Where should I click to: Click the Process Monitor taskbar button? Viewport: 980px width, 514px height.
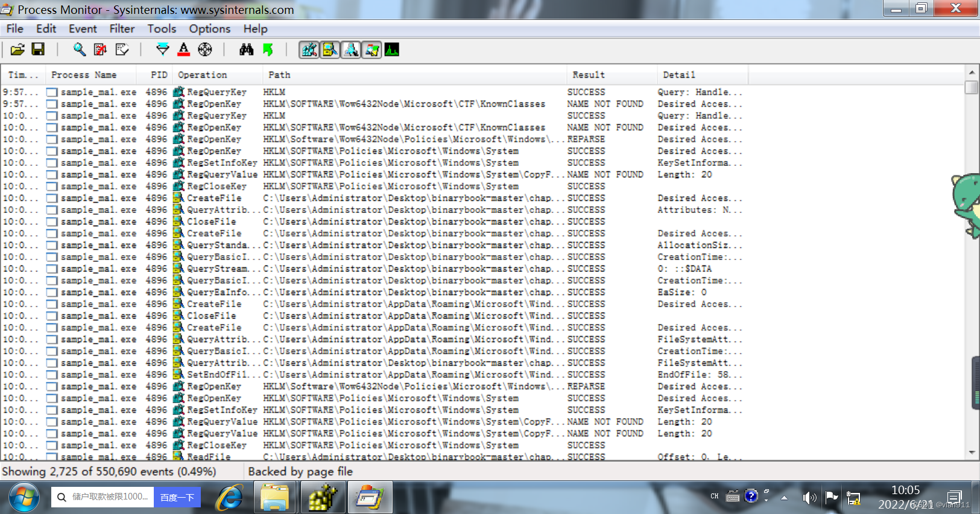[370, 498]
